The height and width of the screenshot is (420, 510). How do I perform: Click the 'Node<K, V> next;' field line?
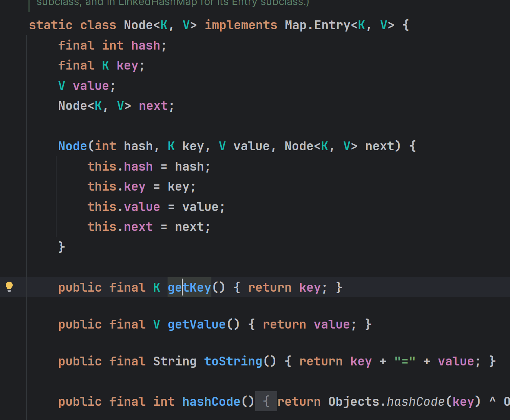click(116, 106)
